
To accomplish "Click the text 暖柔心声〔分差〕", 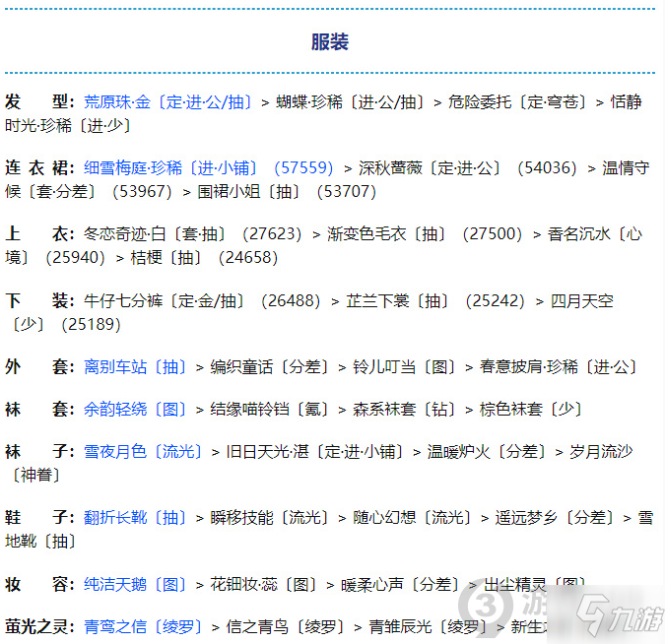I will point(400,585).
